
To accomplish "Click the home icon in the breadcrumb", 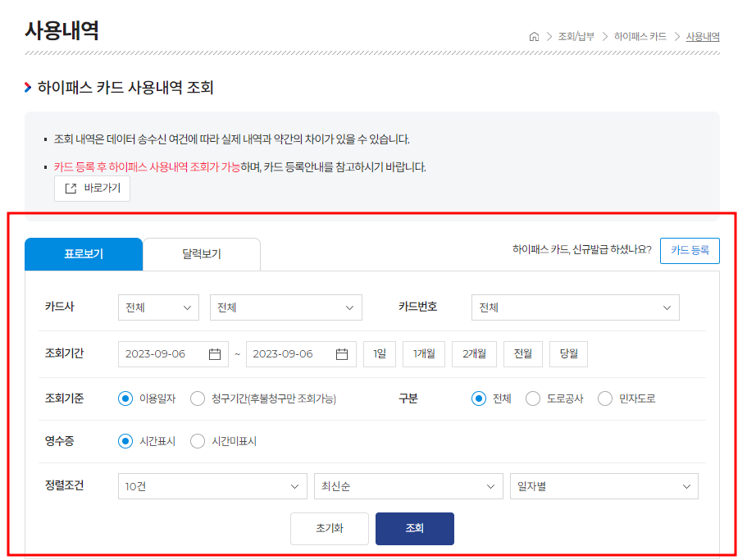I will pos(534,36).
